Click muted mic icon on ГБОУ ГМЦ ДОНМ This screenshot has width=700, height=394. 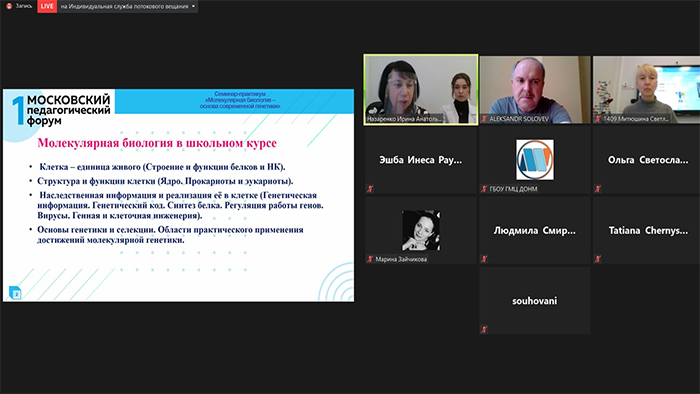(x=484, y=189)
